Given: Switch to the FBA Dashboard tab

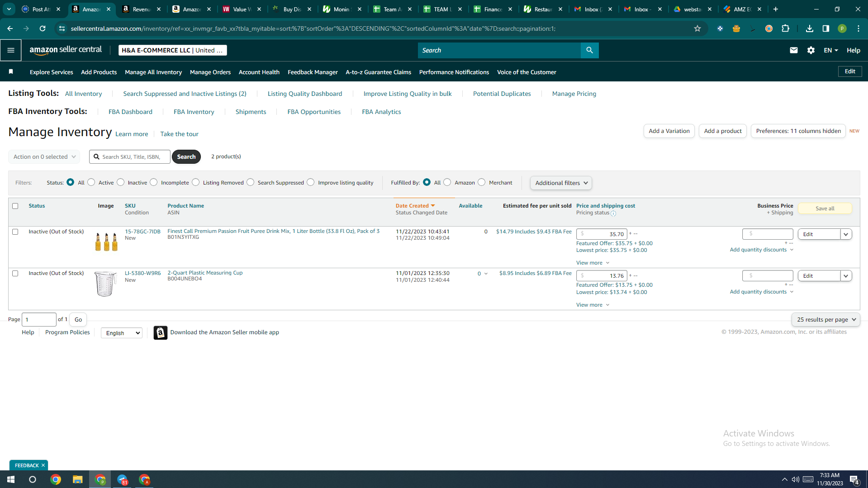Looking at the screenshot, I should pos(130,112).
